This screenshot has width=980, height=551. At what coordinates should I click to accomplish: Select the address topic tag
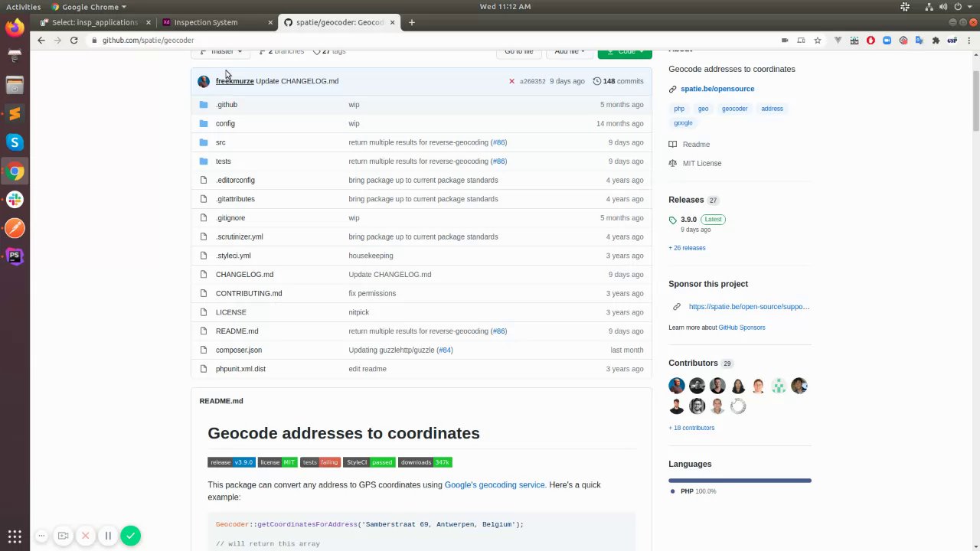pos(772,109)
